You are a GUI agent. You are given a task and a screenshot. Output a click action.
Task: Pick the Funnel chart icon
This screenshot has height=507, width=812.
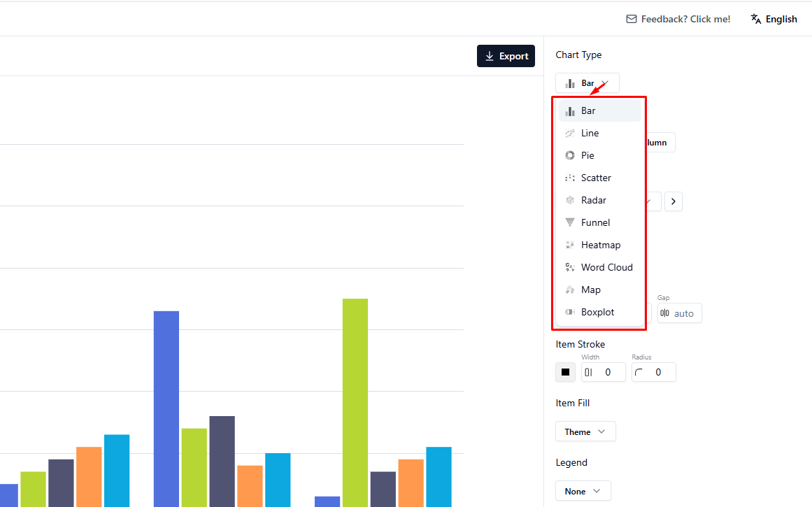click(570, 222)
